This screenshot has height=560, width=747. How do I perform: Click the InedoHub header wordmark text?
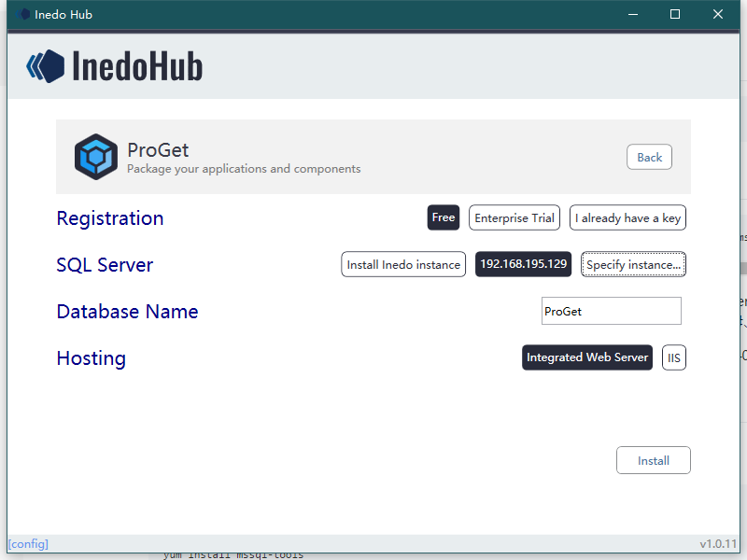137,66
